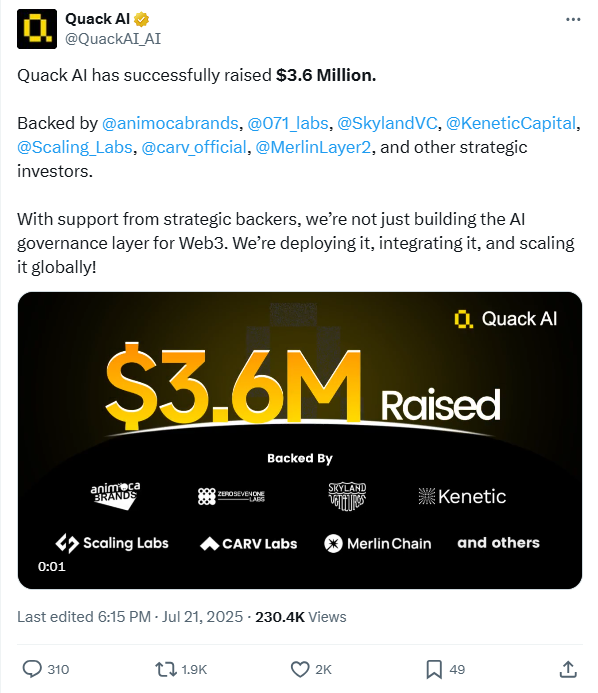The image size is (598, 693).
Task: Open the @SkylandVC mention
Action: (387, 123)
